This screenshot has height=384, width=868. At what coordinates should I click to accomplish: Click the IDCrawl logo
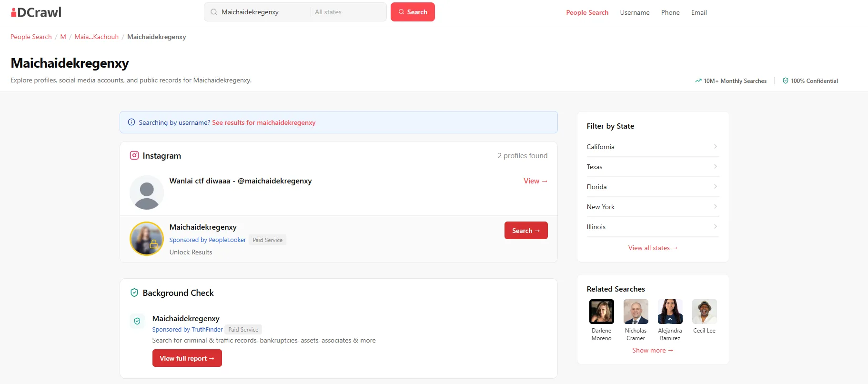click(x=36, y=12)
